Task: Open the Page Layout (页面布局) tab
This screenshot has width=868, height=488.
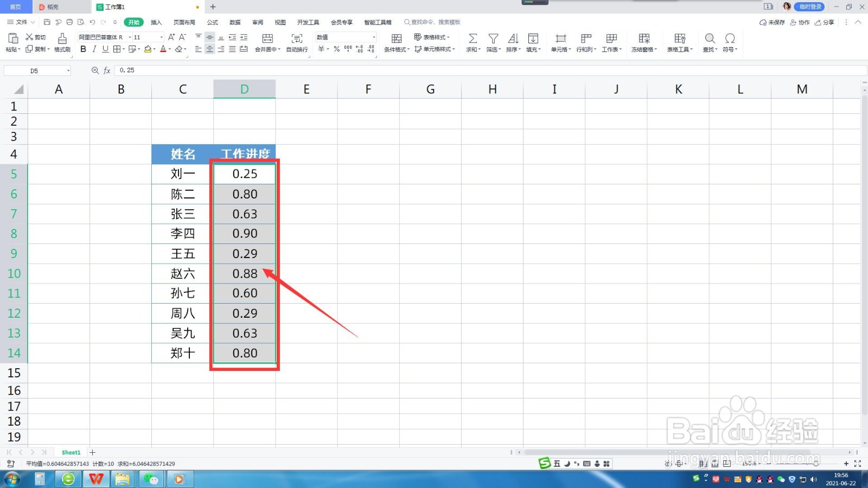Action: point(184,22)
